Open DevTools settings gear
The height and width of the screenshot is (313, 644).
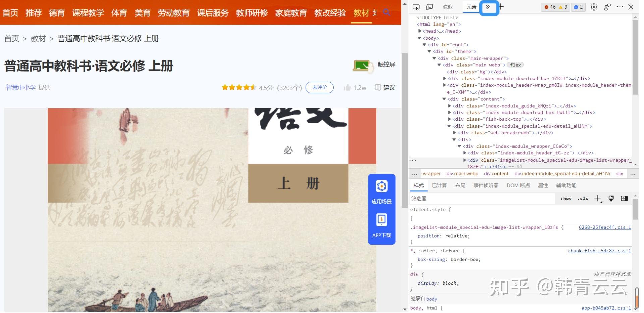pos(594,7)
